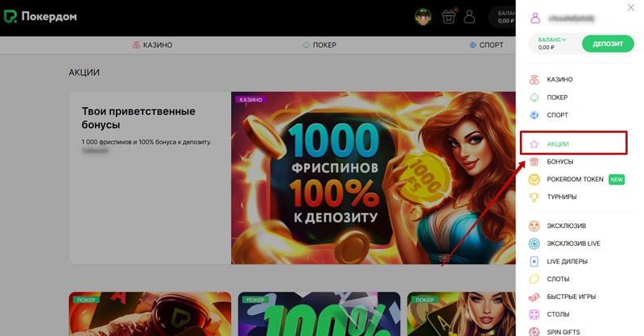
Task: Click the blurred link under welcome bonus text
Action: tap(95, 151)
